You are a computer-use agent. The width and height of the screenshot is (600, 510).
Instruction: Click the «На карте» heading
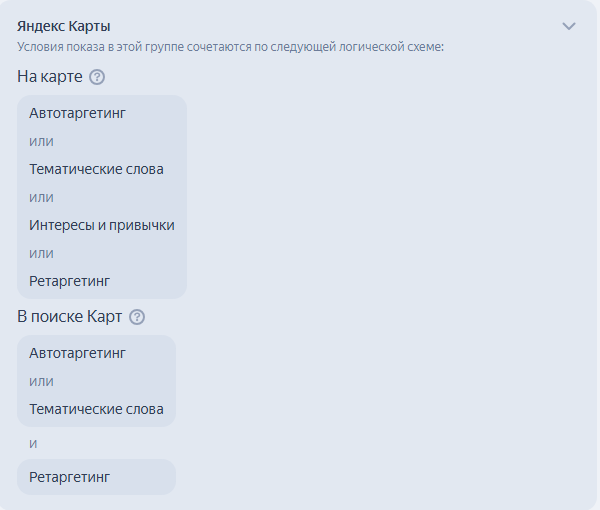tap(50, 77)
